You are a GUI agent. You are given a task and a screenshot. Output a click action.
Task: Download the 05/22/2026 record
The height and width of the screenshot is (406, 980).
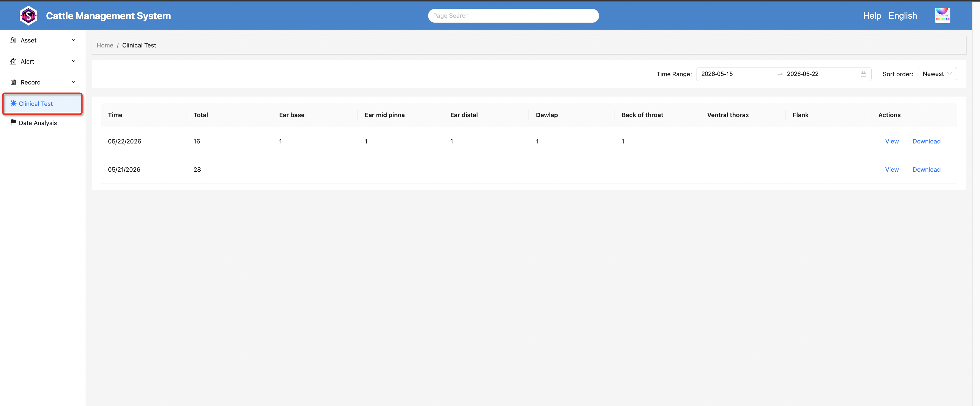tap(926, 141)
